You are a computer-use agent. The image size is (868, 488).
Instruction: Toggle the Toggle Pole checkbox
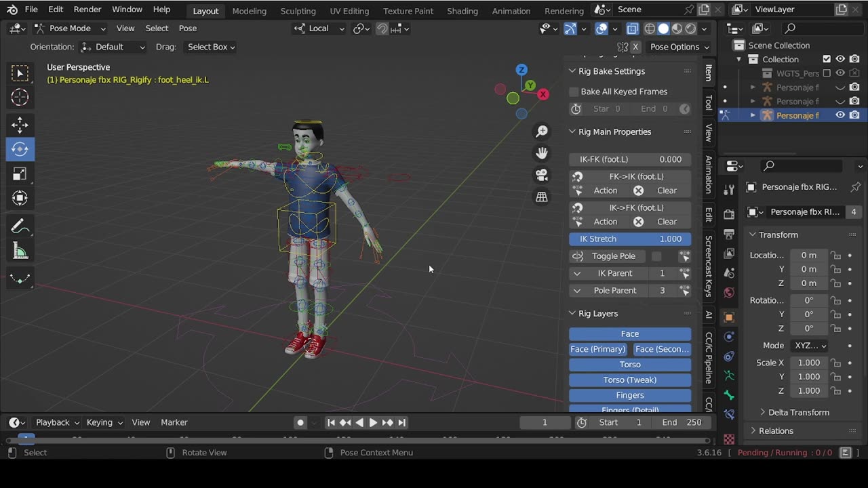pos(656,256)
